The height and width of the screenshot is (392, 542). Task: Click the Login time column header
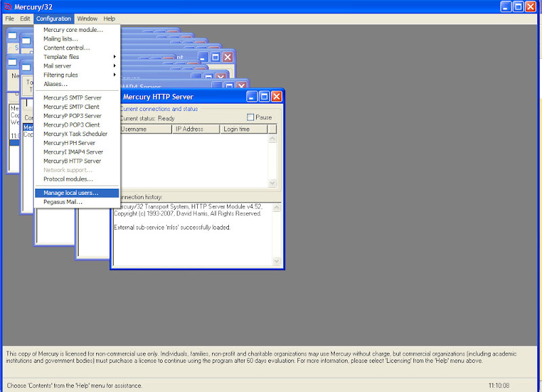(244, 129)
